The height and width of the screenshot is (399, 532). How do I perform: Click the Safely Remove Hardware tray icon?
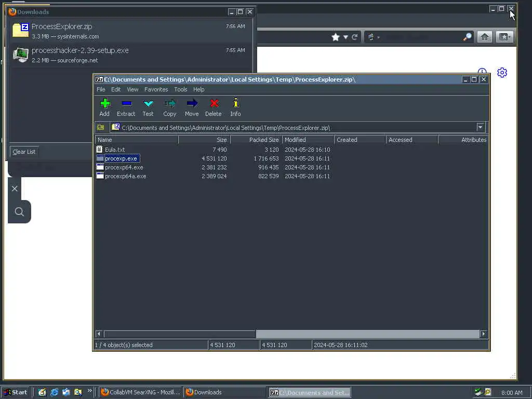[x=478, y=392]
